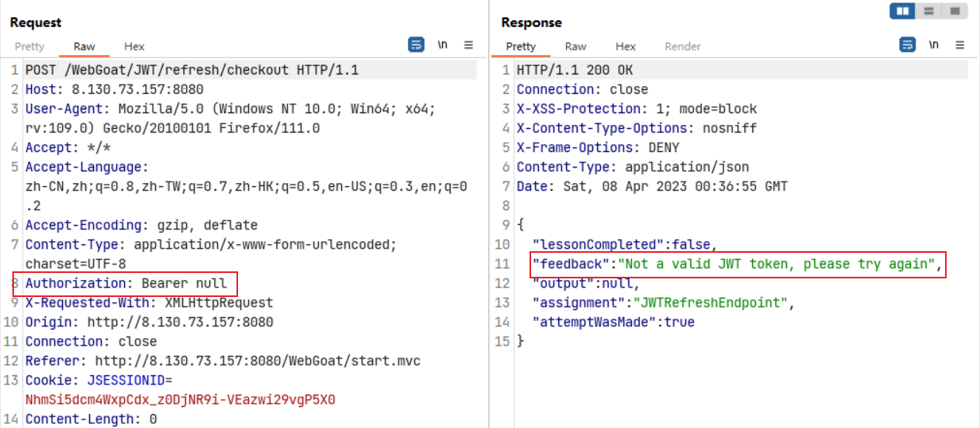Click the POST /WebGoat/JWT/refresh/checkout request line
Image resolution: width=980 pixels, height=428 pixels.
[x=192, y=71]
